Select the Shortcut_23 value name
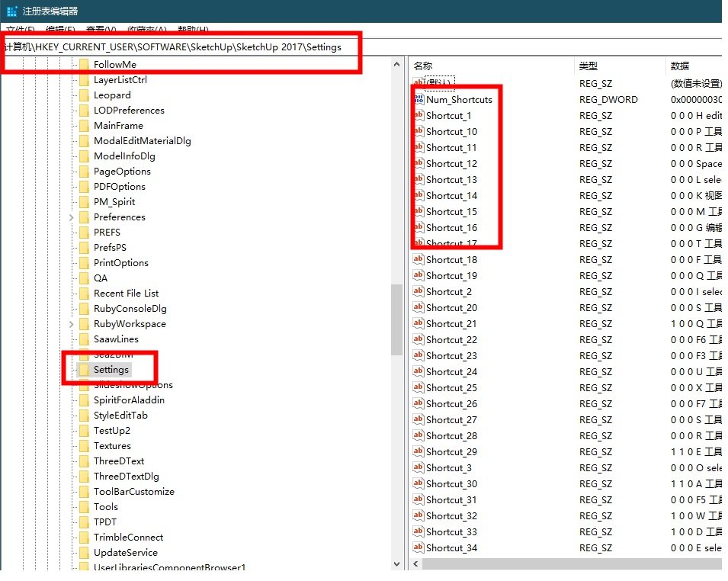This screenshot has height=581, width=728. point(452,356)
